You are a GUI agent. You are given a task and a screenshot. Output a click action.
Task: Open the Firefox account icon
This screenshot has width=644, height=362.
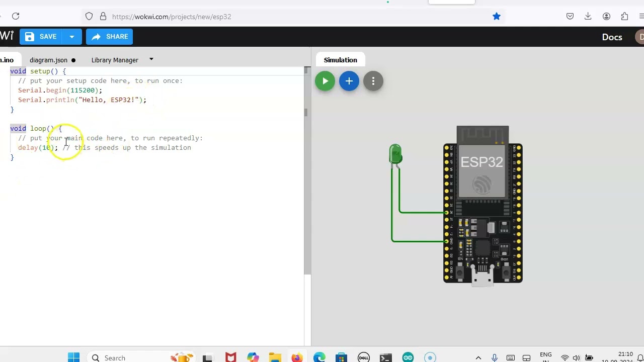point(606,17)
